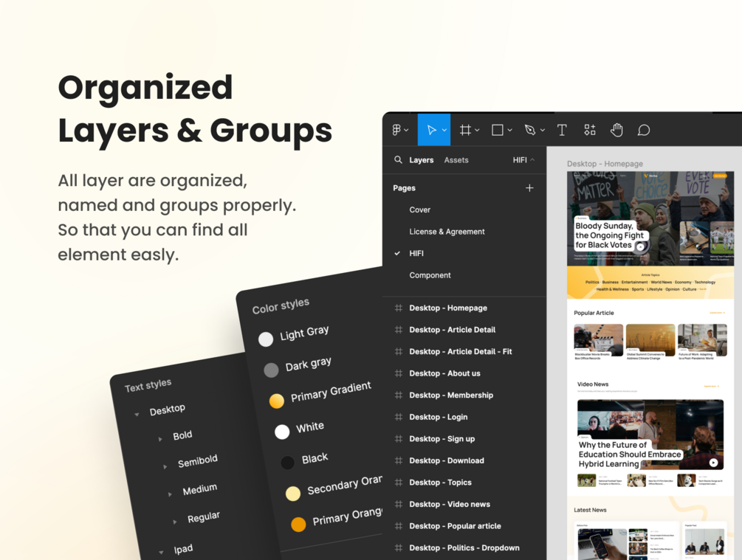The width and height of the screenshot is (742, 560).
Task: Switch to the Layers tab
Action: coord(421,160)
